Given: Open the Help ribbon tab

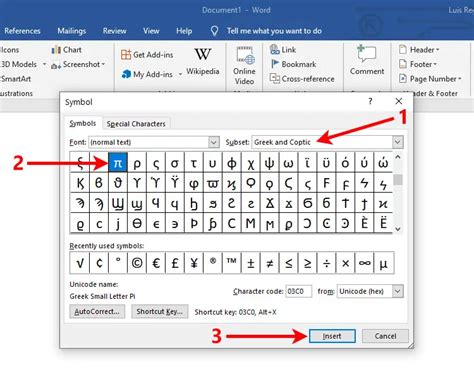Looking at the screenshot, I should pyautogui.click(x=184, y=31).
